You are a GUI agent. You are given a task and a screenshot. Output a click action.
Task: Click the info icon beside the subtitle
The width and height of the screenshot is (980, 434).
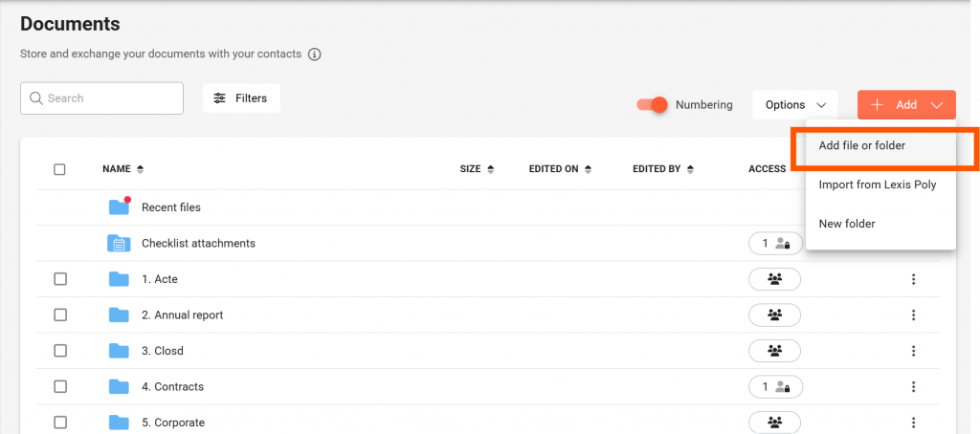pyautogui.click(x=314, y=54)
